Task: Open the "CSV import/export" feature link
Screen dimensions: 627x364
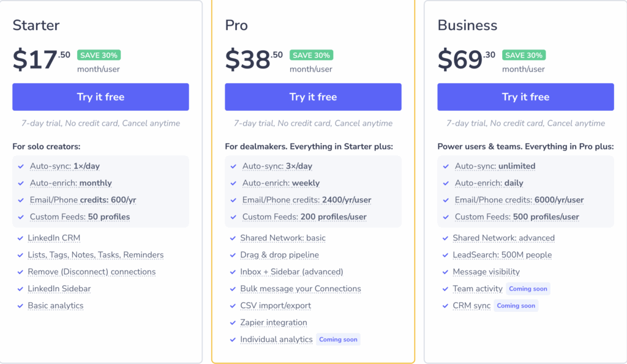Action: point(276,305)
